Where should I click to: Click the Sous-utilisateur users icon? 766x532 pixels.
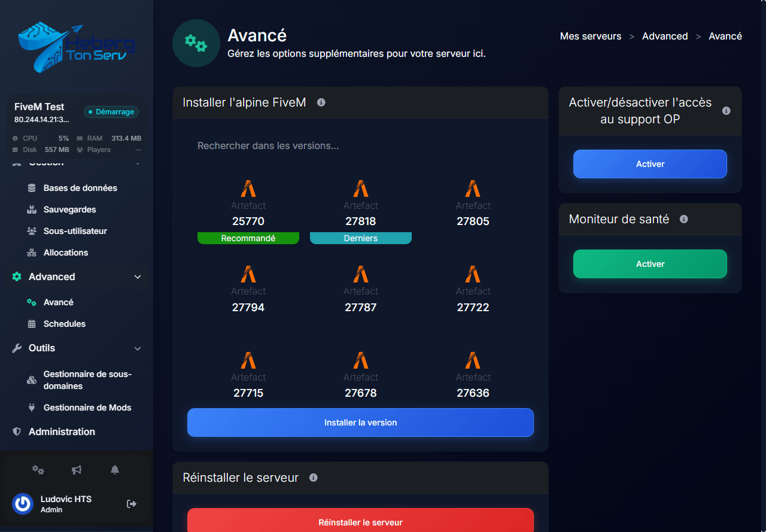[32, 231]
